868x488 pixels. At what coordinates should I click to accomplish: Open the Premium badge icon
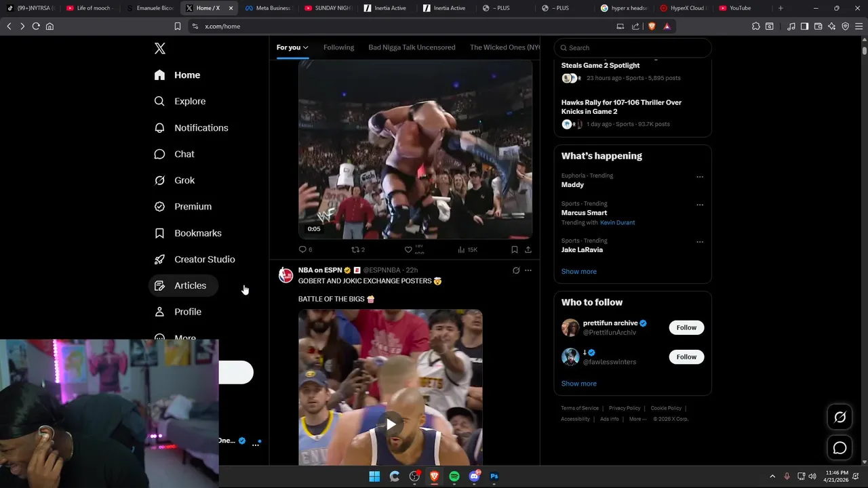tap(159, 207)
